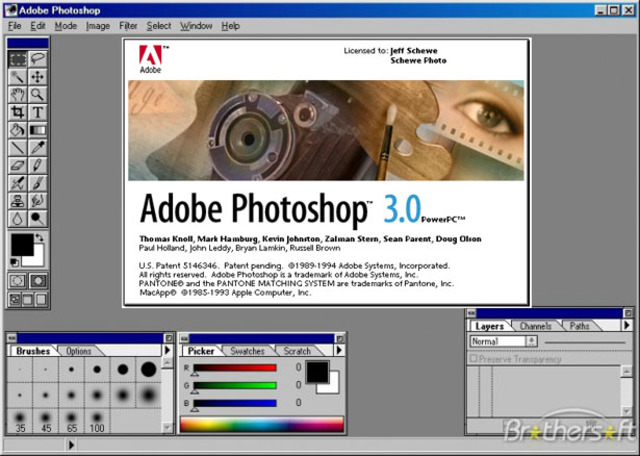This screenshot has width=640, height=456.
Task: Select the 35-pixel soft brush
Action: (x=20, y=422)
